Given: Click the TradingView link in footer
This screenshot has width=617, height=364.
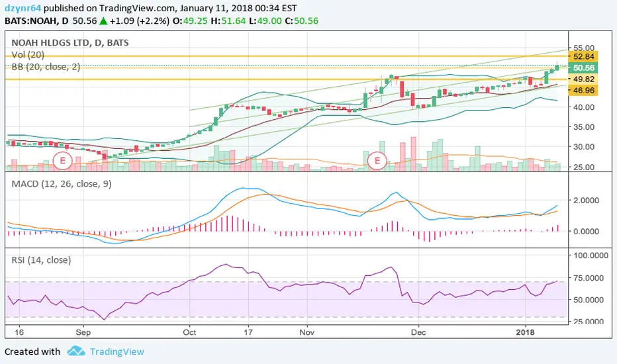Looking at the screenshot, I should point(117,351).
